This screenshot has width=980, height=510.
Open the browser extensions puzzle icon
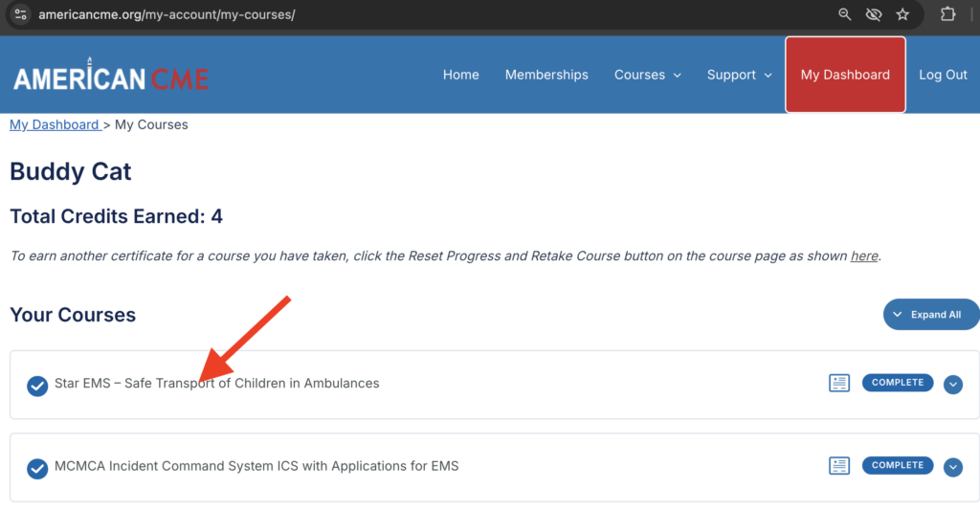[x=947, y=13]
